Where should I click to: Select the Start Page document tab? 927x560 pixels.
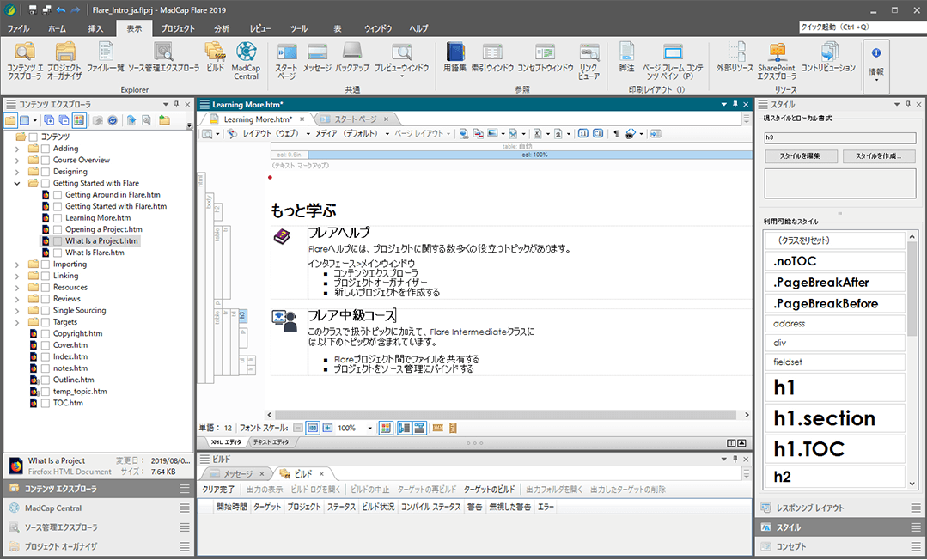(356, 119)
